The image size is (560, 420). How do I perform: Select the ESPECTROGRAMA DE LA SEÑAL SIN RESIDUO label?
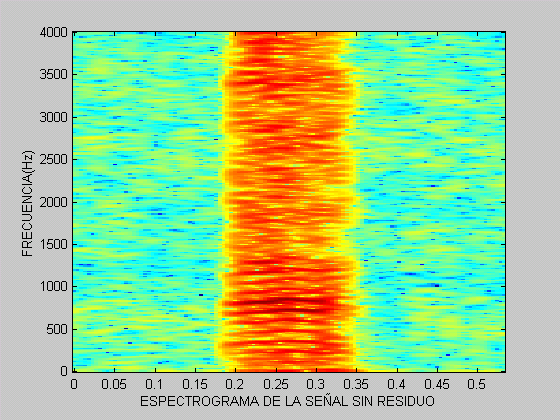288,401
